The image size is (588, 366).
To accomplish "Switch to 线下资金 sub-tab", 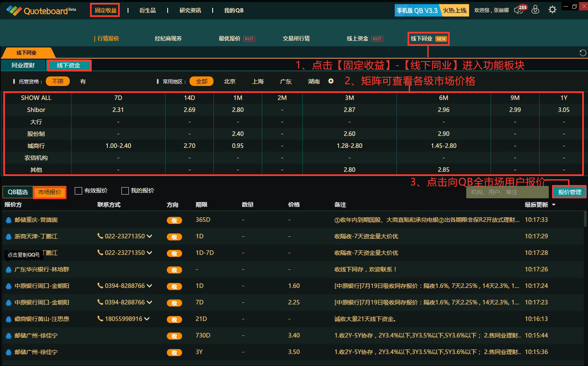I will pyautogui.click(x=69, y=65).
